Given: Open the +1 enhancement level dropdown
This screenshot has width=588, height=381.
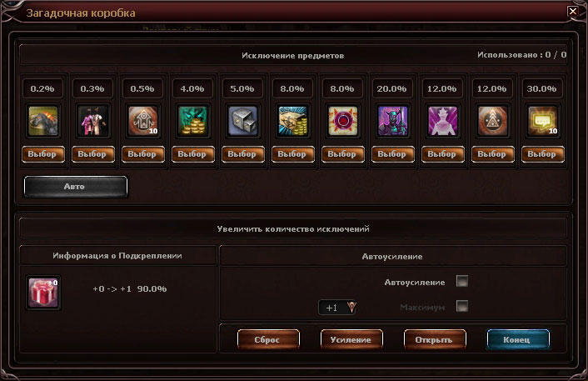Looking at the screenshot, I should point(337,308).
